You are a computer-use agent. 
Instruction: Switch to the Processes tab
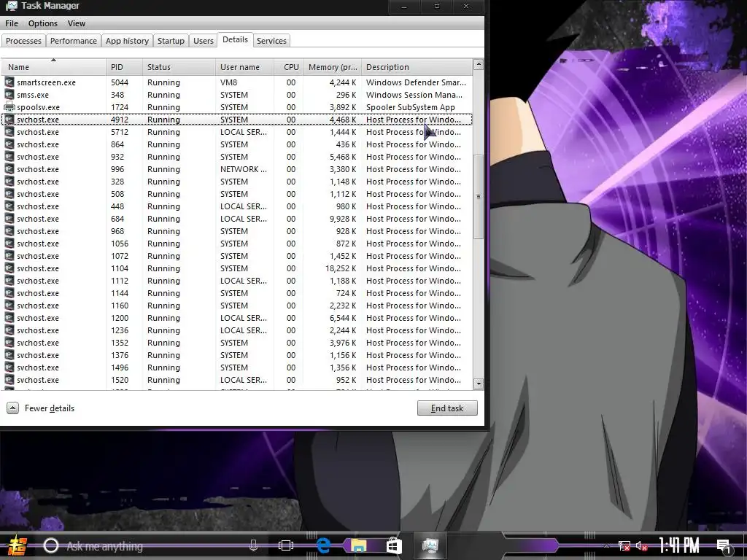(x=23, y=41)
